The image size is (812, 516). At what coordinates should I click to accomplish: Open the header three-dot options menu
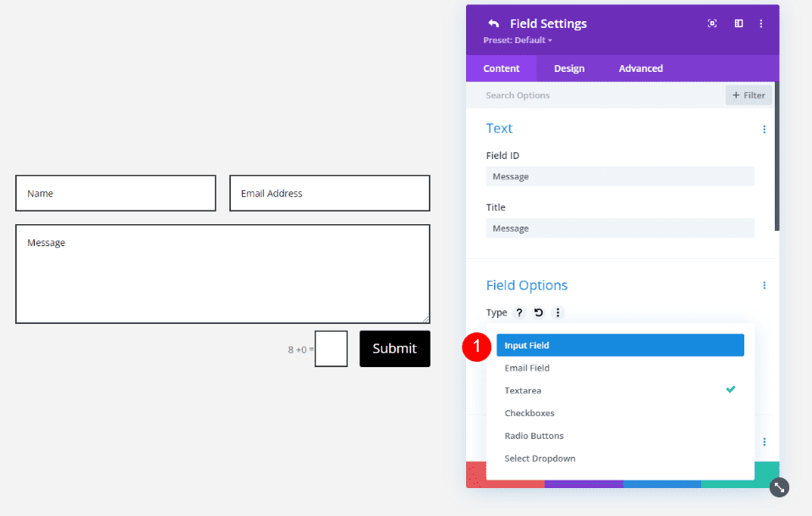760,23
